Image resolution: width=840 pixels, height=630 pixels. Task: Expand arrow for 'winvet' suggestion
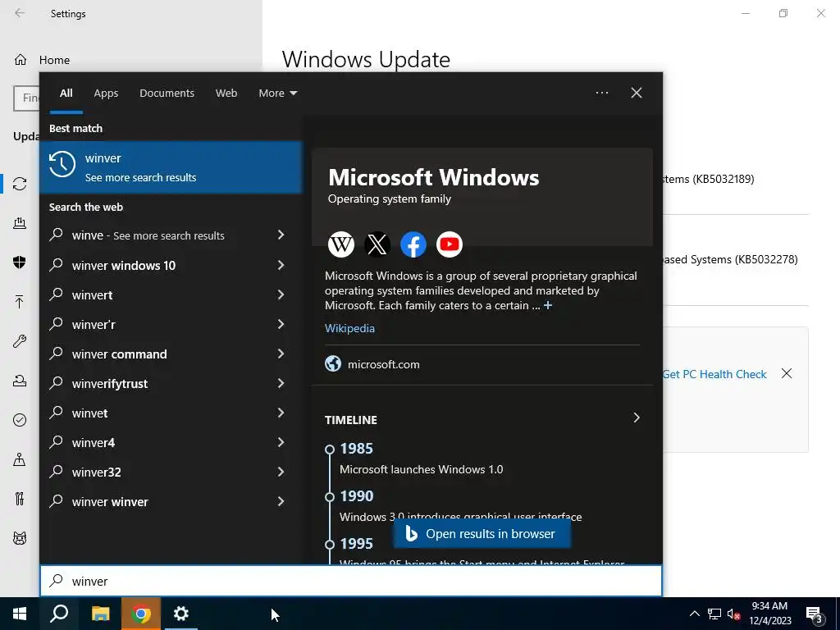[x=281, y=412]
